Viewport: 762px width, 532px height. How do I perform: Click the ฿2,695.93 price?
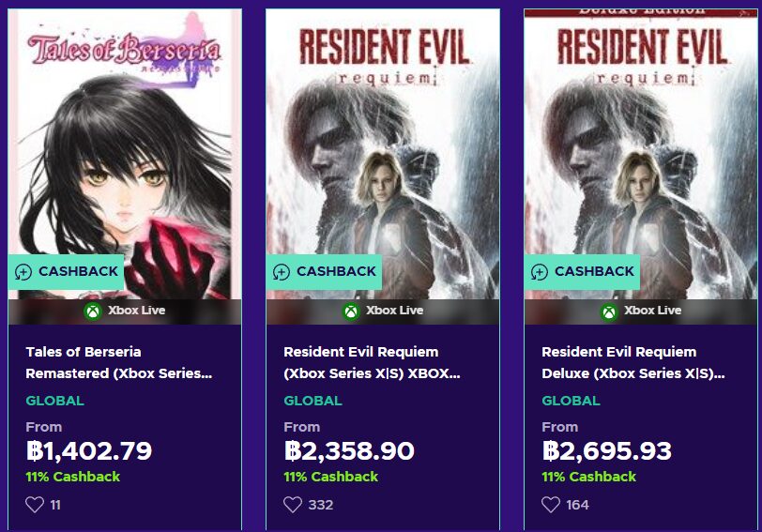[606, 451]
